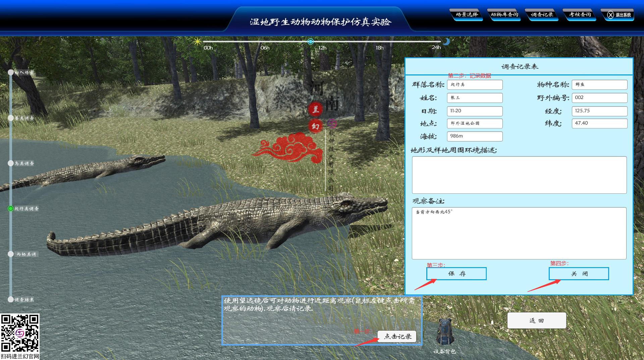The height and width of the screenshot is (360, 644).
Task: Select the 两栖类调 progress node
Action: click(10, 253)
